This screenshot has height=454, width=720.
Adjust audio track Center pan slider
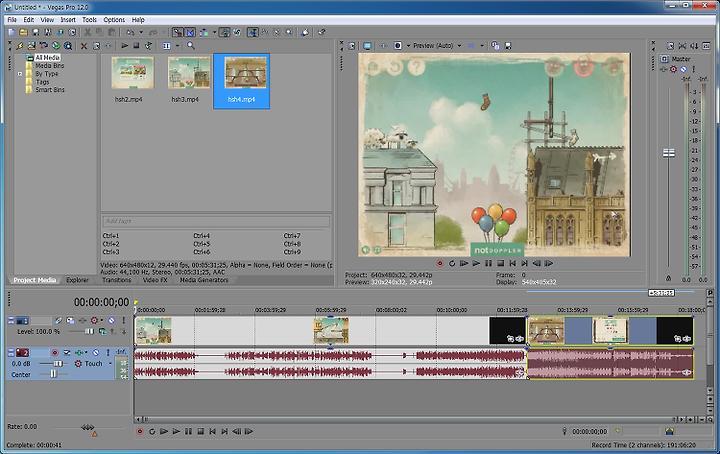(x=53, y=375)
